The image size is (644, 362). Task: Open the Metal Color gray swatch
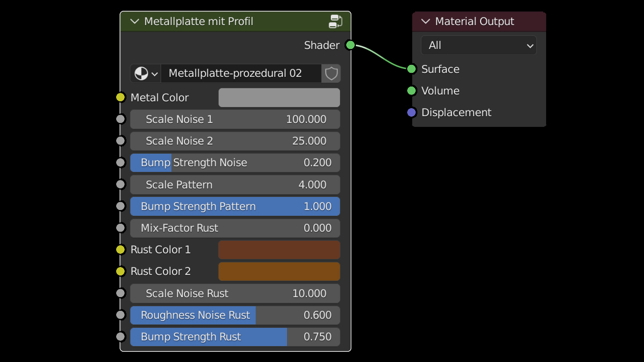coord(279,97)
